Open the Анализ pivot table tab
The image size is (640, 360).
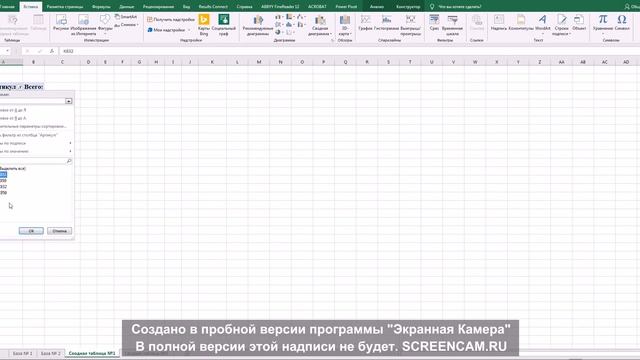[x=377, y=7]
